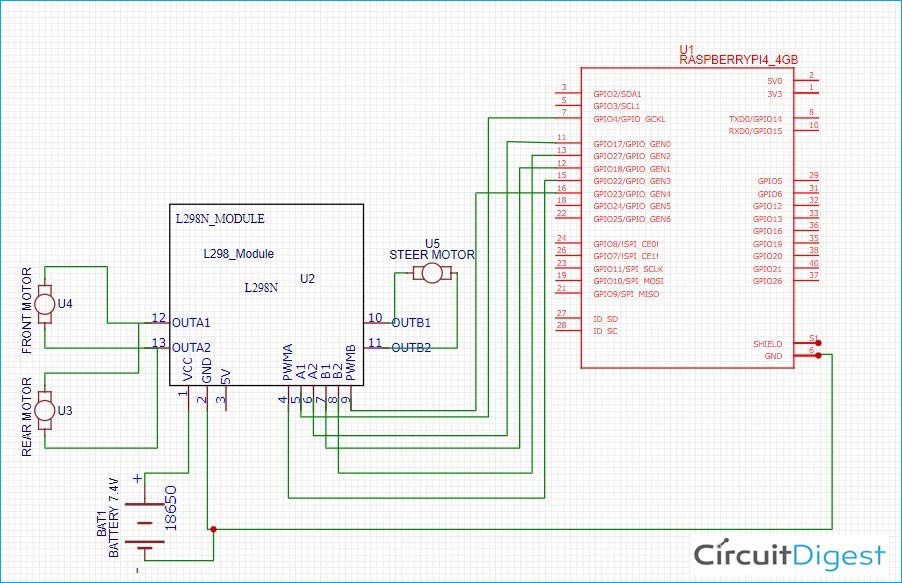Click the CircuitDigest logo
This screenshot has width=902, height=583.
[789, 555]
